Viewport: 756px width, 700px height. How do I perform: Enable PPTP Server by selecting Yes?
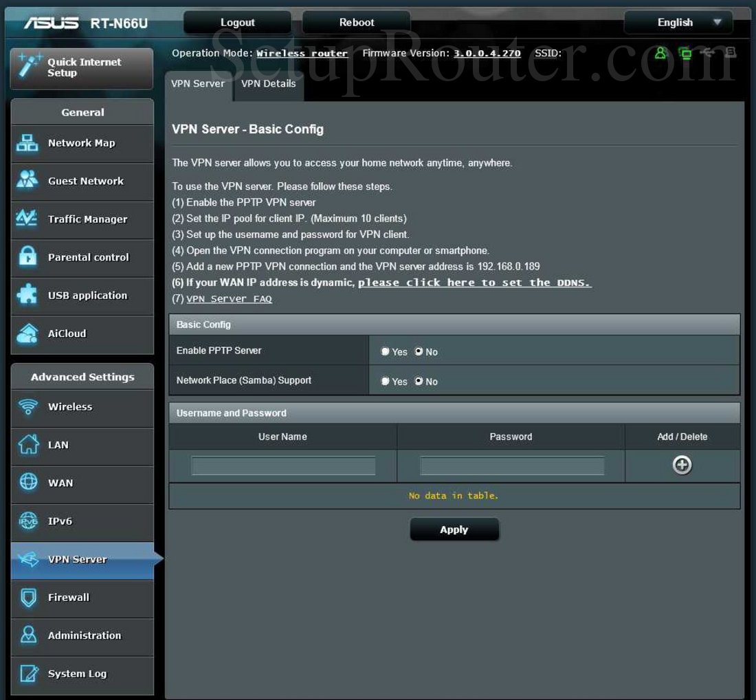(385, 351)
